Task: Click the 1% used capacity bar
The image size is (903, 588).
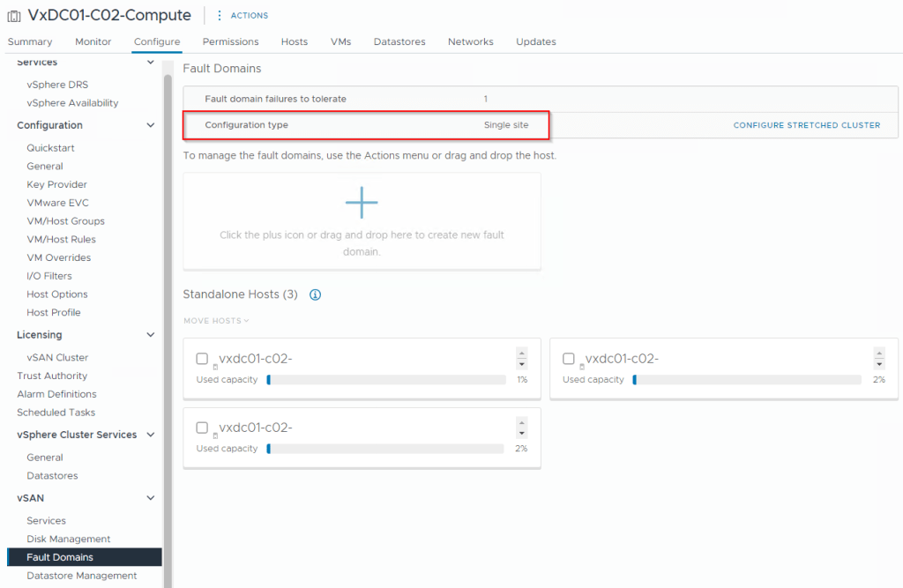Action: pos(386,380)
